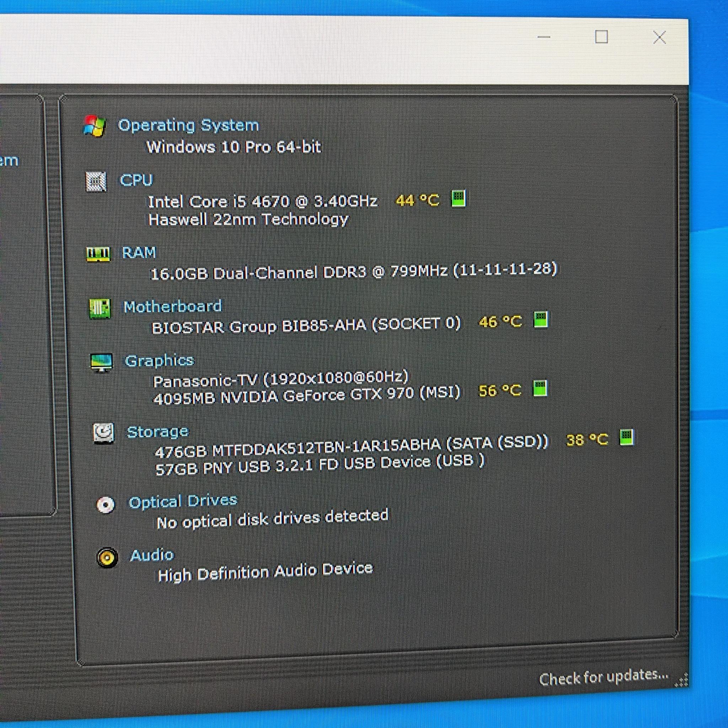Open the Storage section link

[157, 432]
